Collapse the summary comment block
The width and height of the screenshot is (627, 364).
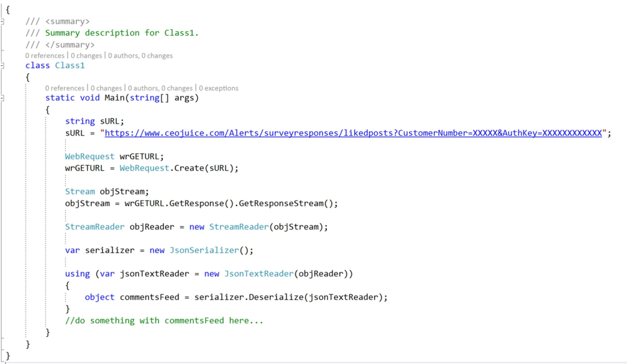click(2, 21)
